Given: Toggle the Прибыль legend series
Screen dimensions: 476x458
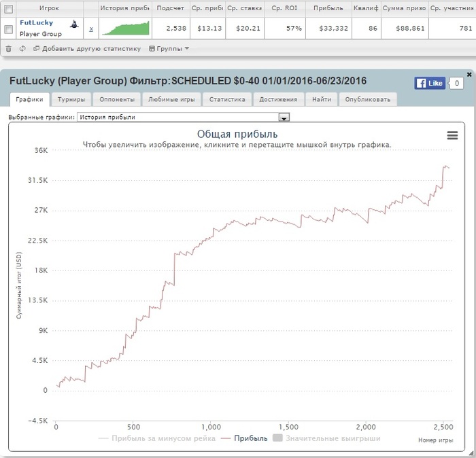Looking at the screenshot, I should pyautogui.click(x=244, y=438).
